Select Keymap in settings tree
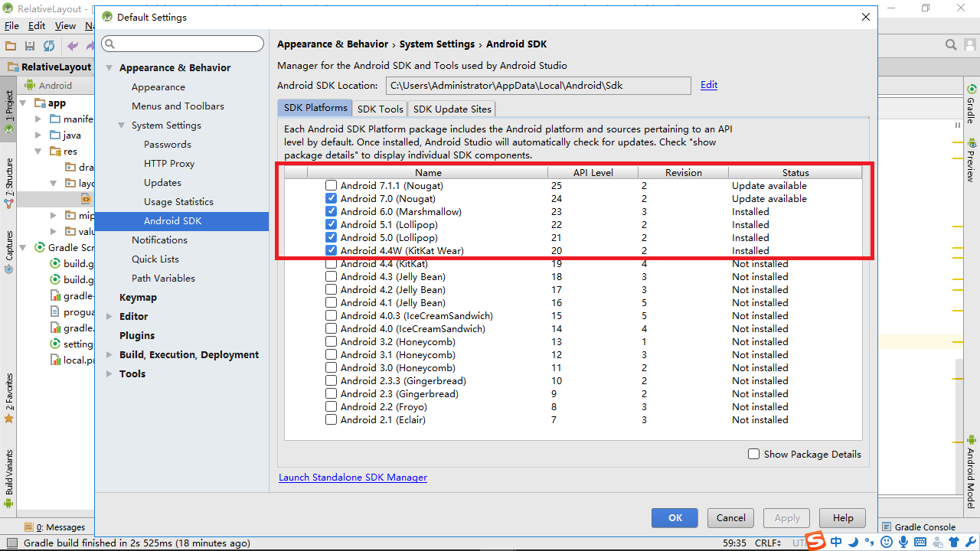This screenshot has height=551, width=980. tap(138, 297)
